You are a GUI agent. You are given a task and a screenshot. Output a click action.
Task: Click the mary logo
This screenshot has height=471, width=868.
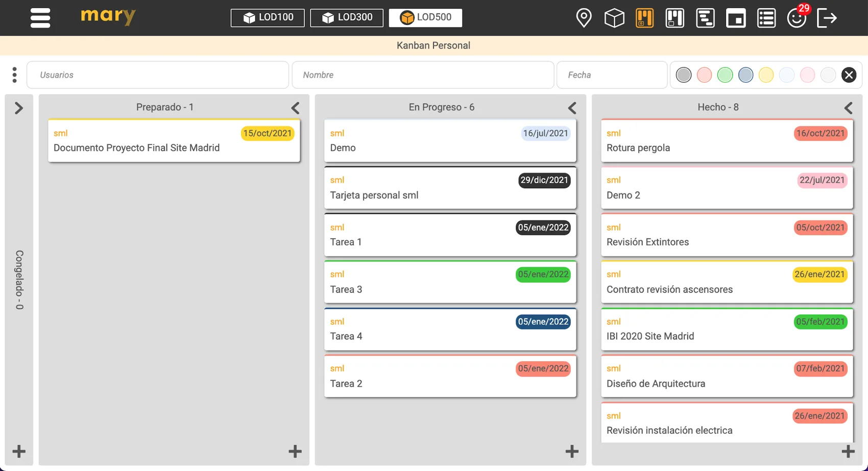(x=108, y=16)
